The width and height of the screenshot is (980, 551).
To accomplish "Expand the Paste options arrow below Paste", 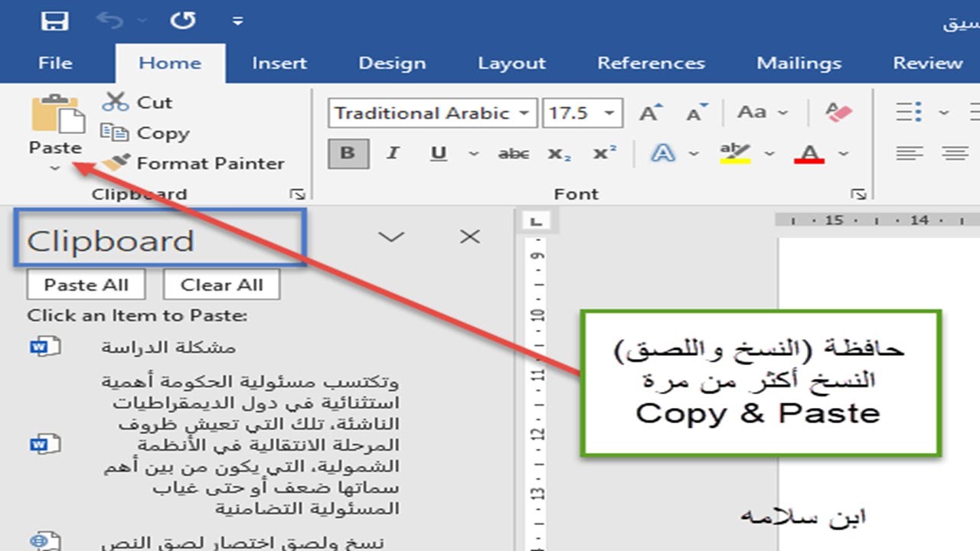I will click(55, 168).
